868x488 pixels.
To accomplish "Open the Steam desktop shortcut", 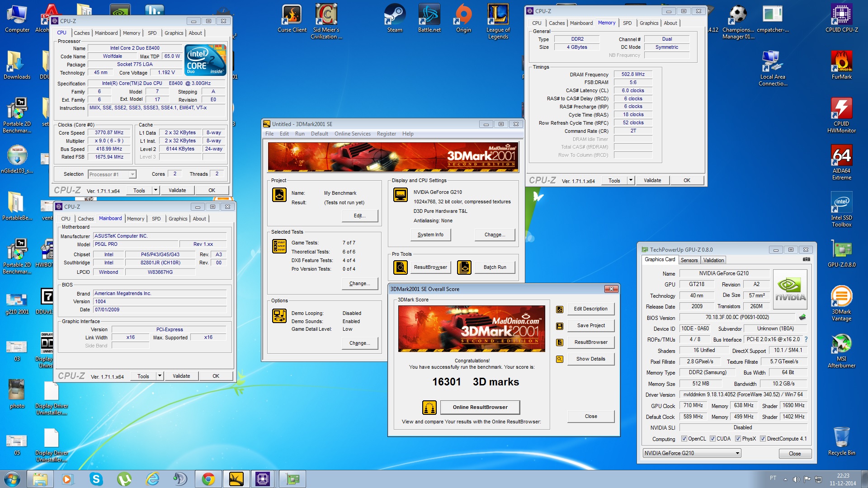I will click(x=395, y=18).
